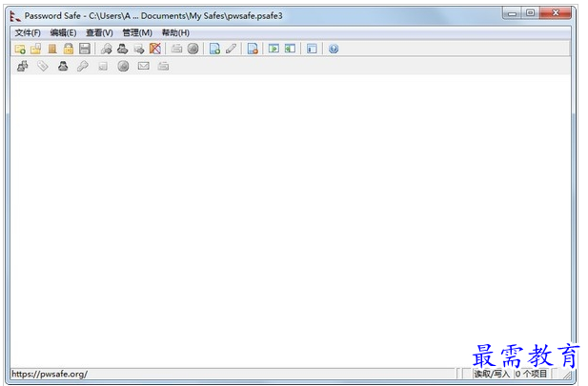This screenshot has height=386, width=588.
Task: Click the Collapse all green arrow icon
Action: (x=290, y=49)
